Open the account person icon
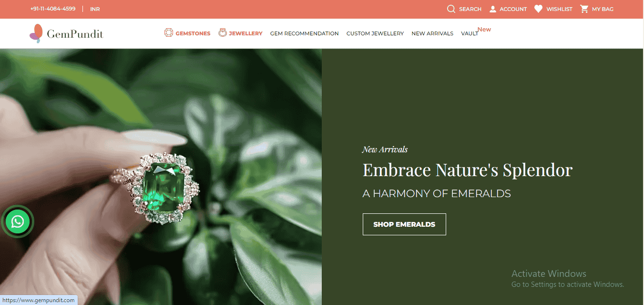 493,9
